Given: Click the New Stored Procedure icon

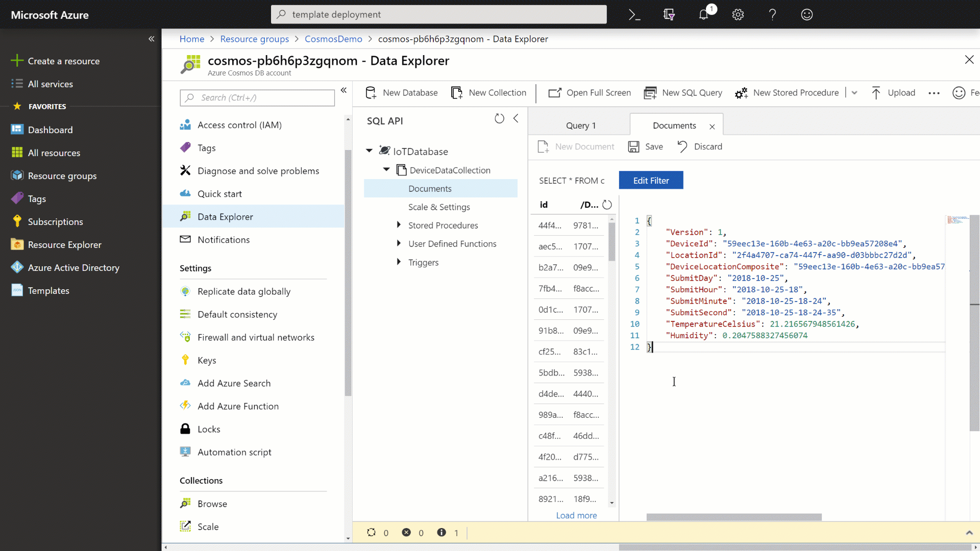Looking at the screenshot, I should [x=741, y=93].
